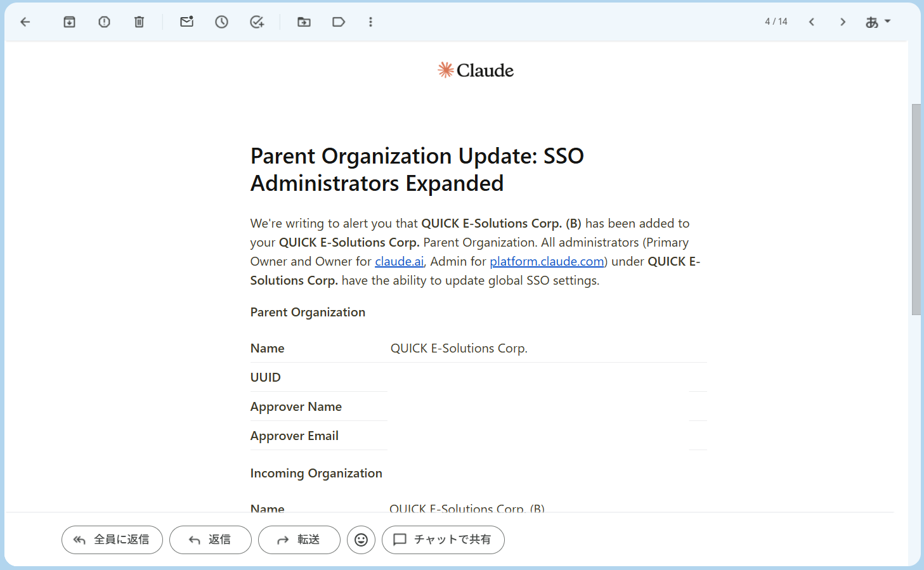The height and width of the screenshot is (570, 924).
Task: Click the 返信 reply button
Action: (211, 540)
